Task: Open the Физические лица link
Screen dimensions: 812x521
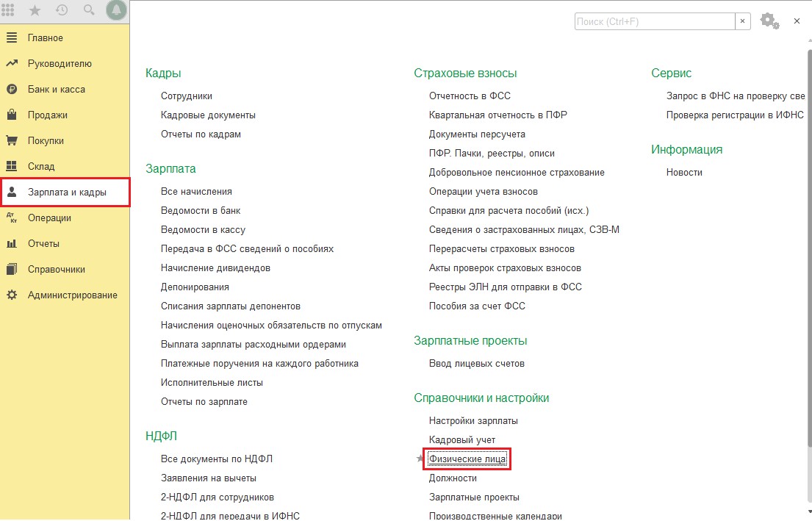Action: (x=467, y=459)
